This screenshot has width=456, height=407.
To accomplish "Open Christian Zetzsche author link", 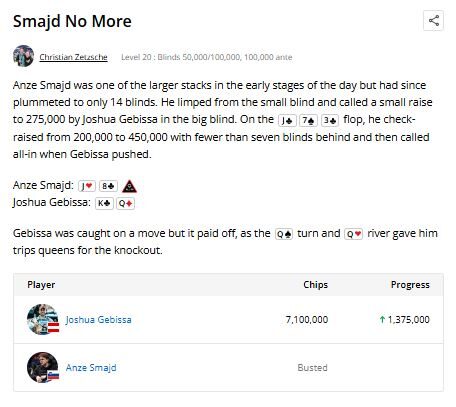I will (73, 57).
